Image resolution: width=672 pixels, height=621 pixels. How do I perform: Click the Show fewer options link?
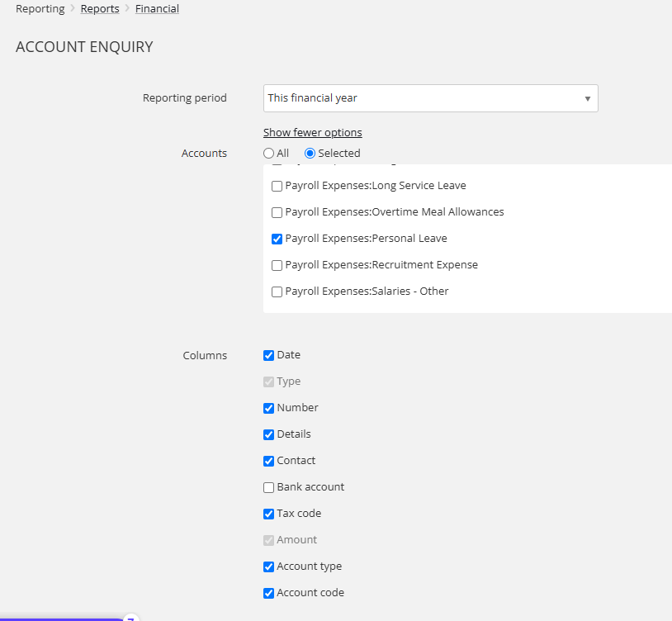[x=312, y=133]
